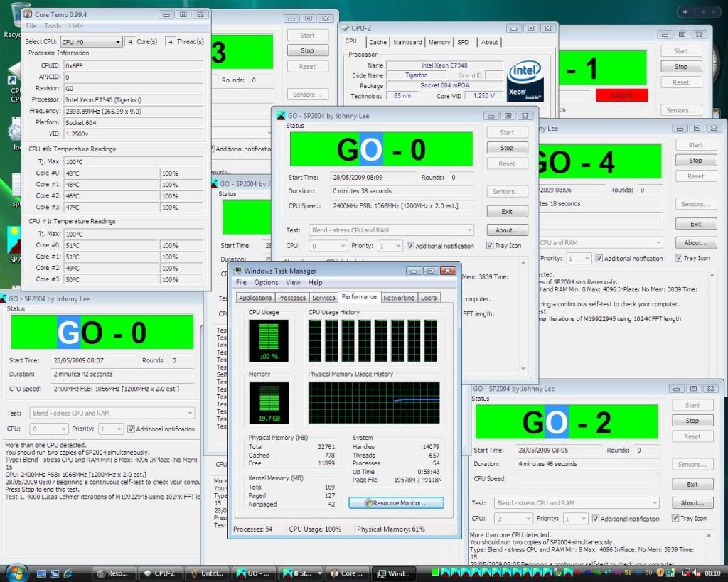This screenshot has width=728, height=582.
Task: Click log scroll-down arrow in GO - 0 window started 08:09
Action: click(523, 368)
